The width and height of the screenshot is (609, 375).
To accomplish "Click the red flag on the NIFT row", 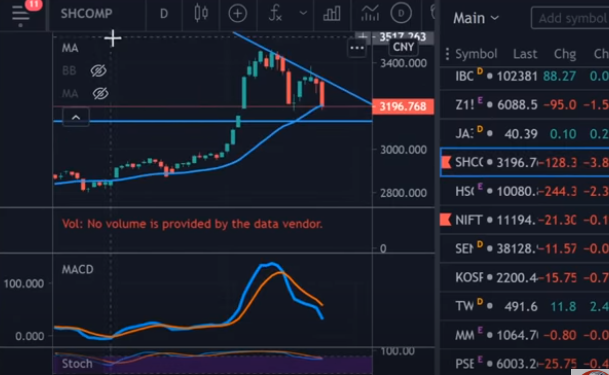I will click(x=445, y=220).
